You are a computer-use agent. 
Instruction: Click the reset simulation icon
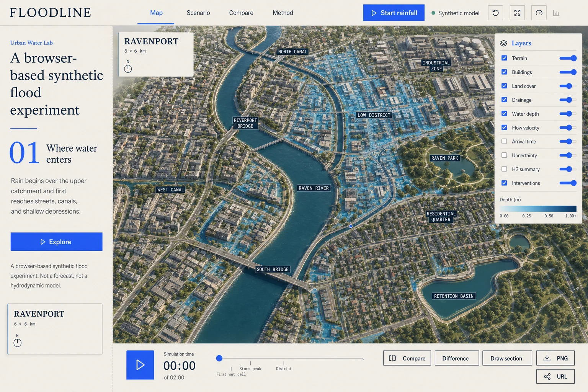495,13
